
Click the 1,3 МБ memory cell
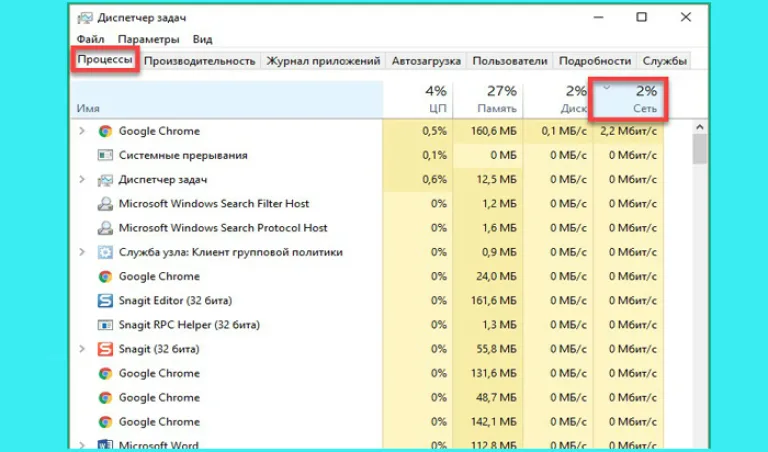pyautogui.click(x=488, y=325)
